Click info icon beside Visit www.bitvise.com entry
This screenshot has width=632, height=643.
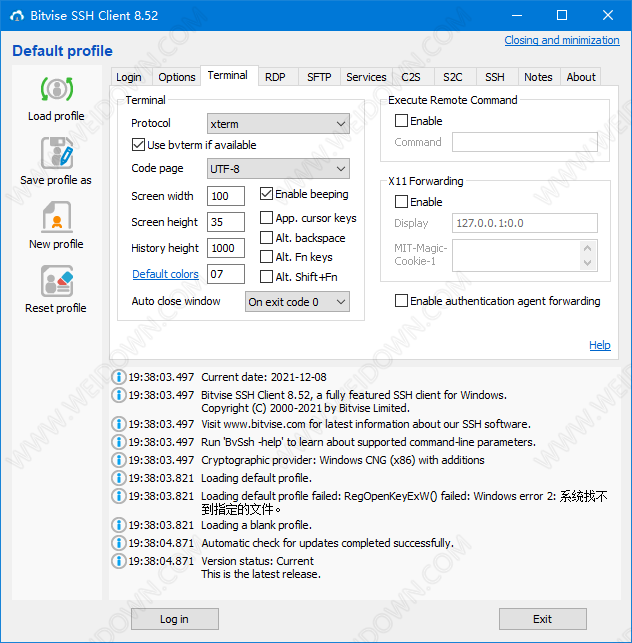[x=119, y=424]
